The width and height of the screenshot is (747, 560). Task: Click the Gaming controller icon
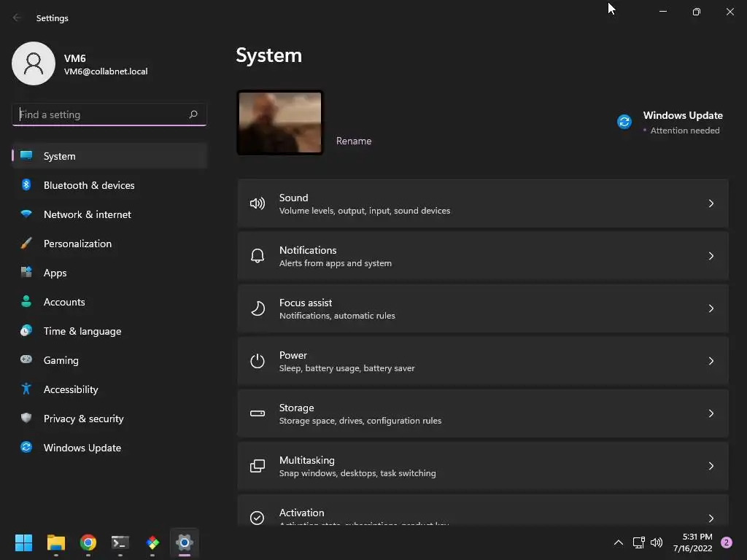coord(26,359)
